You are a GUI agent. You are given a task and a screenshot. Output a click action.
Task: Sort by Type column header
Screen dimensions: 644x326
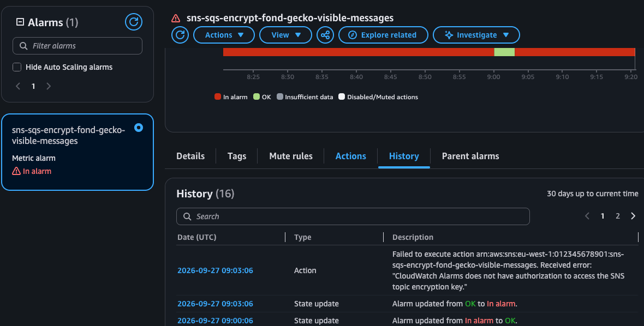303,237
